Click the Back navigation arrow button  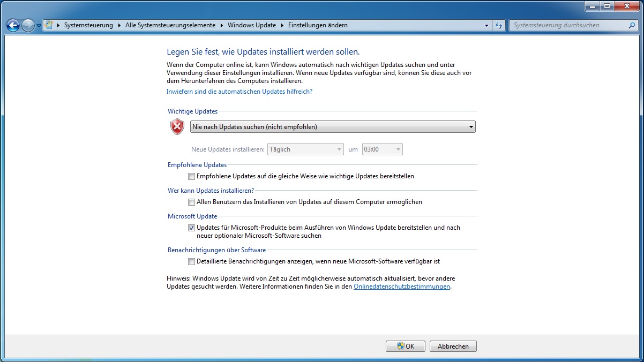point(13,25)
